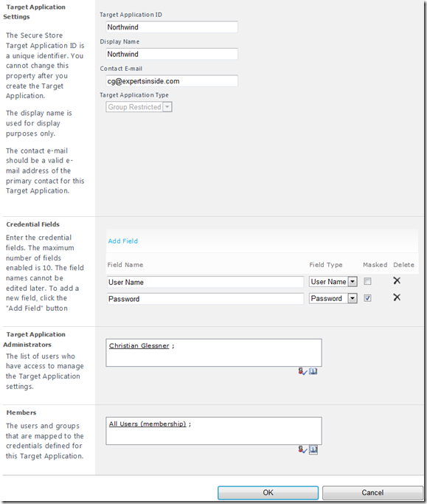Image resolution: width=427 pixels, height=504 pixels.
Task: Uncheck Masked checkbox for Password field
Action: [367, 298]
